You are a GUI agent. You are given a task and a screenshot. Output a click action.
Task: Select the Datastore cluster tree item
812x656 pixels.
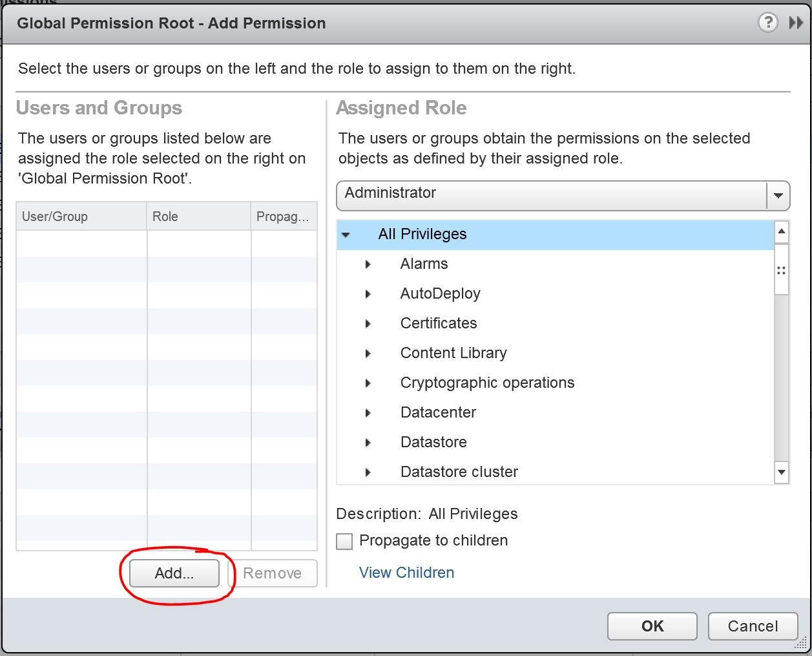tap(459, 472)
